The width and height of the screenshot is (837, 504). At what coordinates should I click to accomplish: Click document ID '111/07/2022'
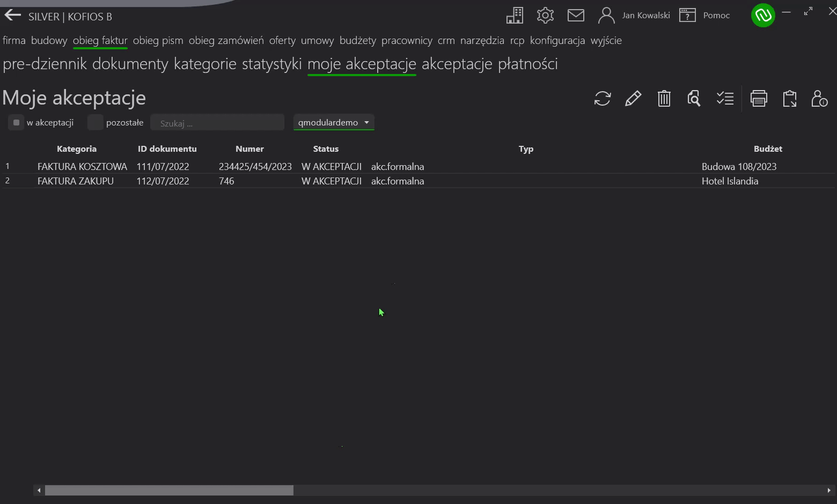click(x=163, y=166)
